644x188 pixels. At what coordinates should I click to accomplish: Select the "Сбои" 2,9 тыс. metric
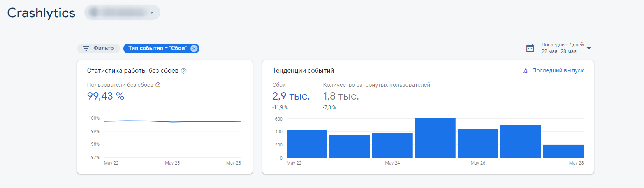pos(291,96)
